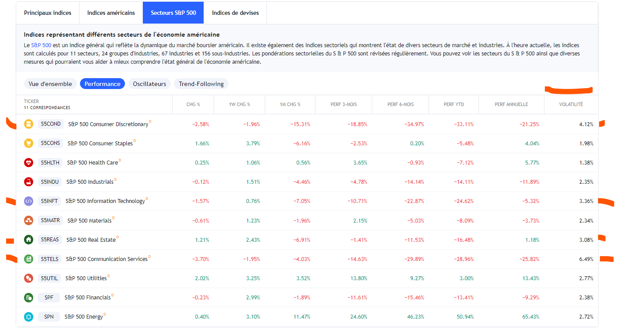Screen dimensions: 644x333
Task: Click the Materials bricks icon
Action: click(28, 220)
